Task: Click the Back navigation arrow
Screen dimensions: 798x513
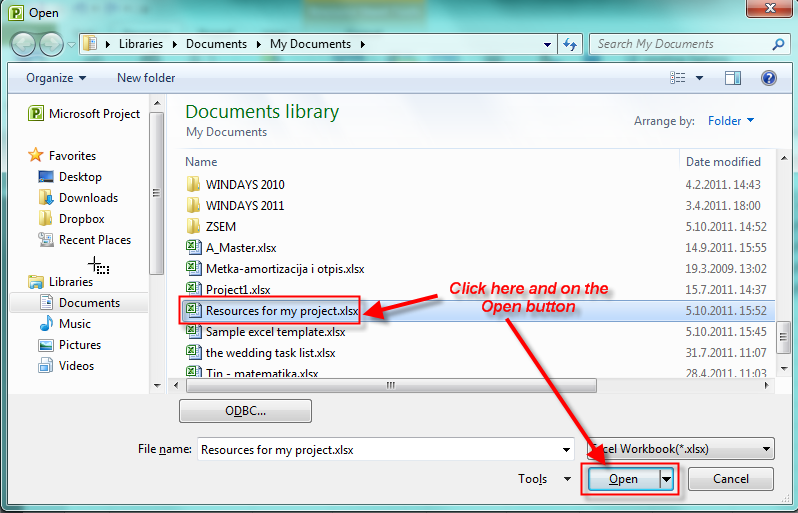Action: (24, 44)
